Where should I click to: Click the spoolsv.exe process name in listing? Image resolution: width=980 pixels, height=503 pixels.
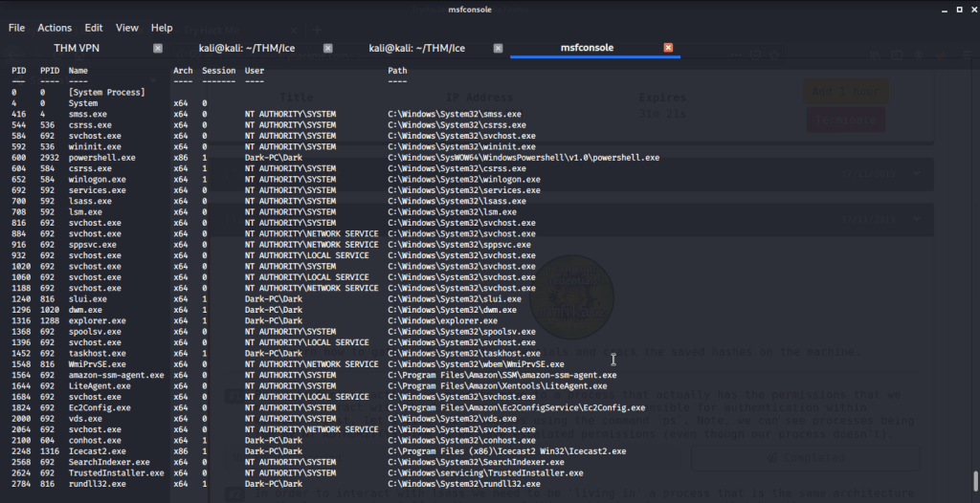click(95, 332)
